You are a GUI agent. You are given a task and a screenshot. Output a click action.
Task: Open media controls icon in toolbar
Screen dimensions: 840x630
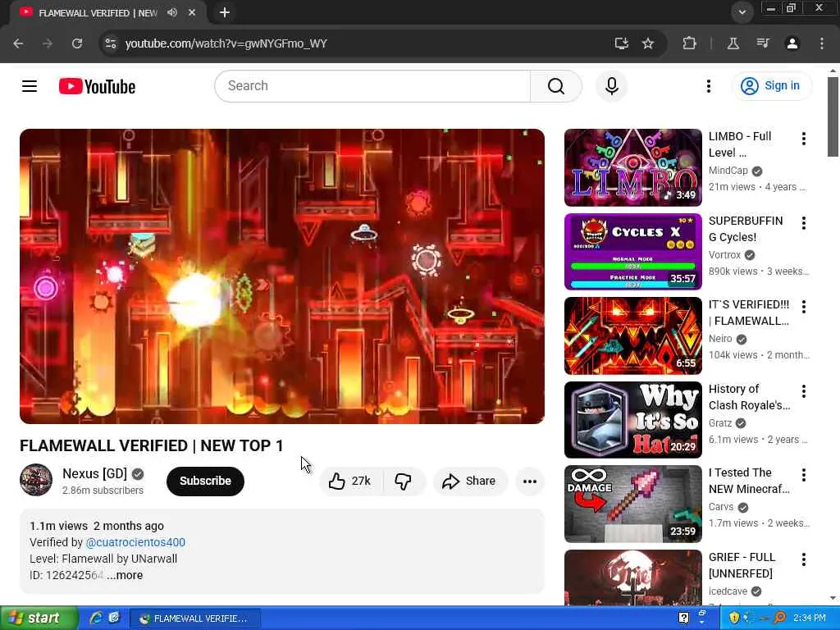tap(763, 43)
